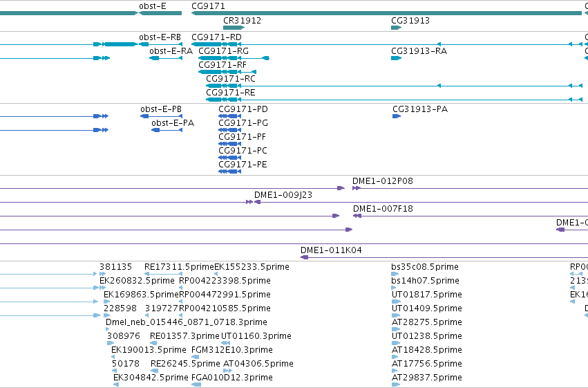Select EST EK169863.5prime

pos(141,295)
